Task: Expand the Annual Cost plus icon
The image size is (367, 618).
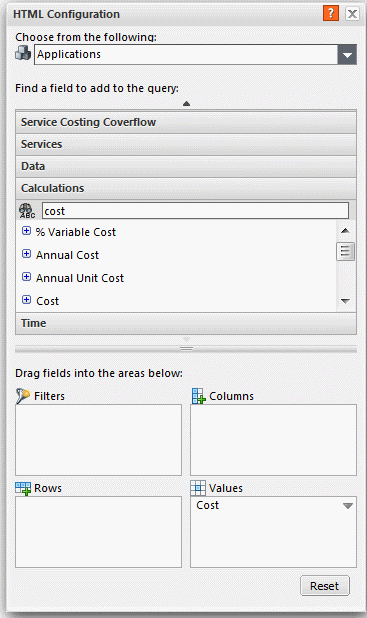Action: (26, 254)
